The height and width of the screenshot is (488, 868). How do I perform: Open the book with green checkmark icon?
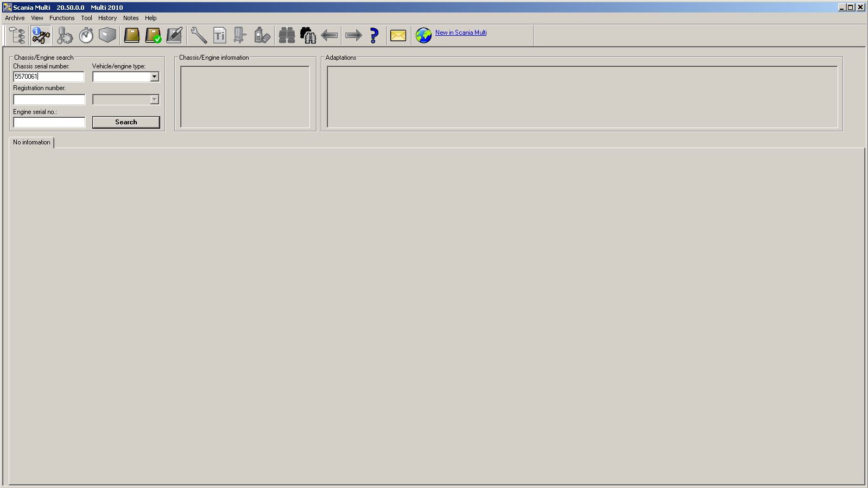tap(154, 35)
